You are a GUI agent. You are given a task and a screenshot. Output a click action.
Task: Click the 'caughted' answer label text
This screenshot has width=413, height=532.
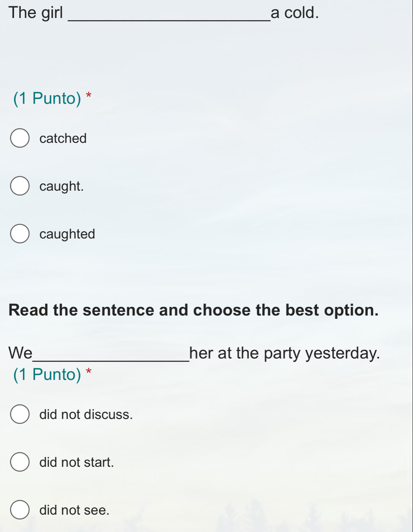(x=67, y=234)
